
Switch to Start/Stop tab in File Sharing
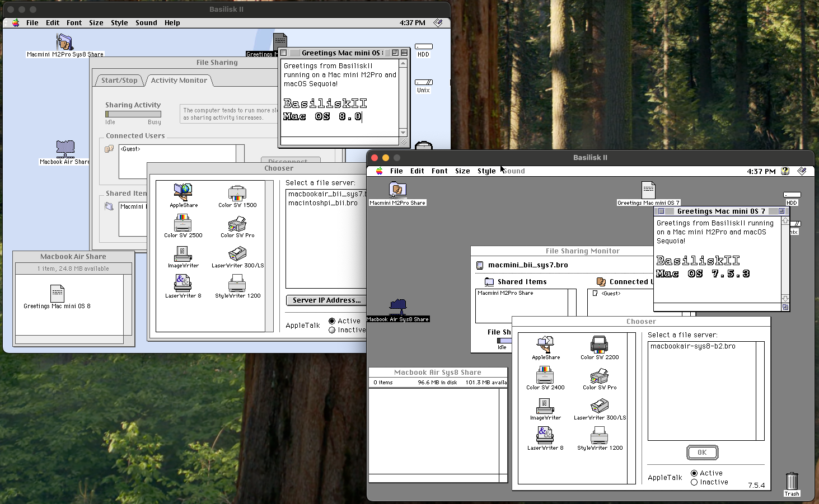pyautogui.click(x=119, y=81)
